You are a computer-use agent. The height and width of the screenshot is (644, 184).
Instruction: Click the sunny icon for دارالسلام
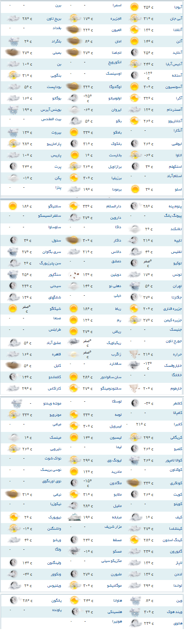pyautogui.click(x=73, y=206)
